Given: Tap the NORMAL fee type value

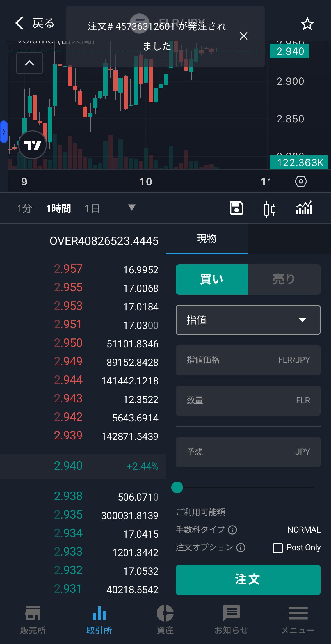Looking at the screenshot, I should point(304,530).
